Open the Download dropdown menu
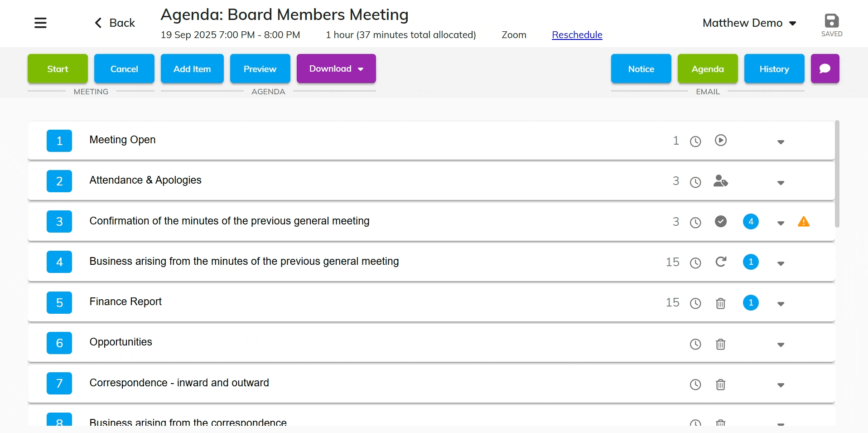This screenshot has height=433, width=868. 336,68
